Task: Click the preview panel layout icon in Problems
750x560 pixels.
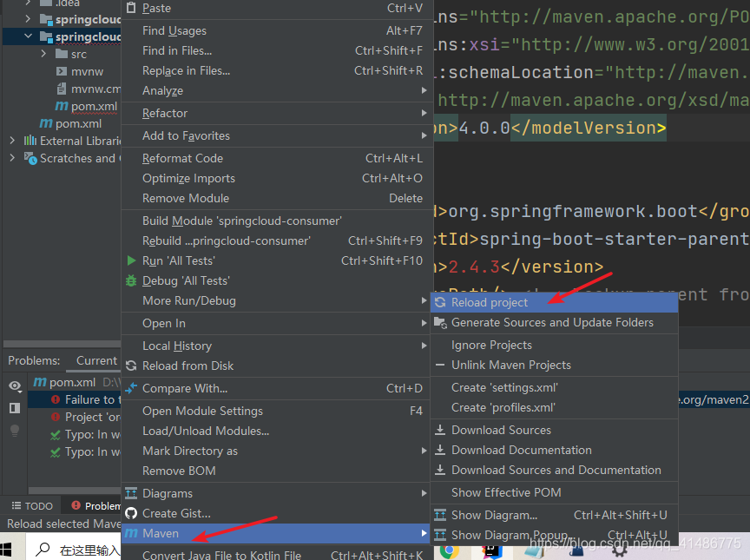Action: (15, 408)
